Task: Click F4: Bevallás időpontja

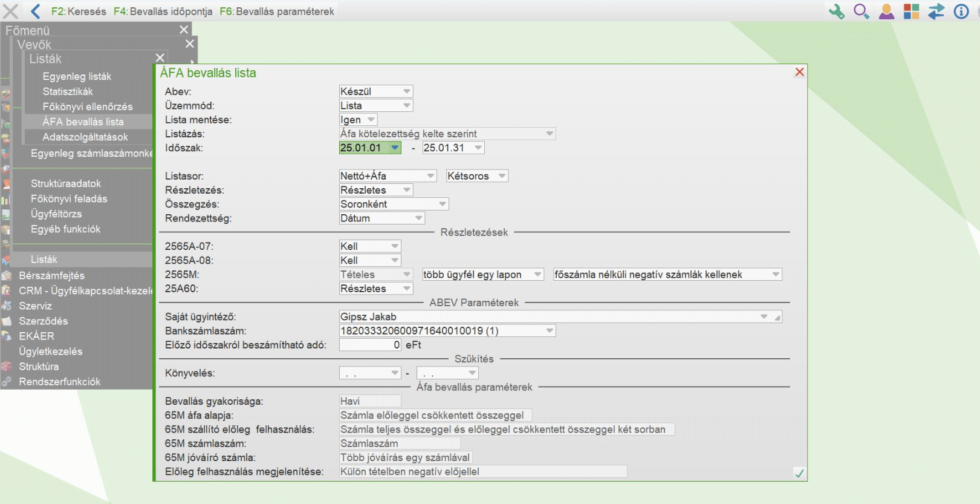Action: tap(163, 11)
